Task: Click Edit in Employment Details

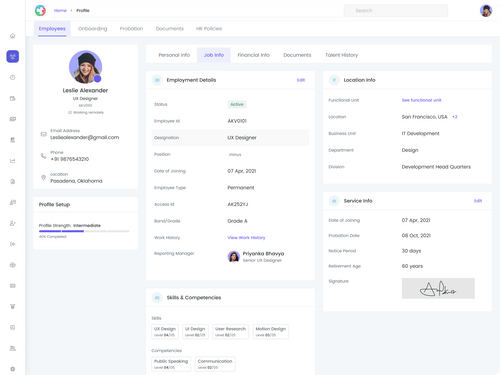Action: click(x=301, y=80)
